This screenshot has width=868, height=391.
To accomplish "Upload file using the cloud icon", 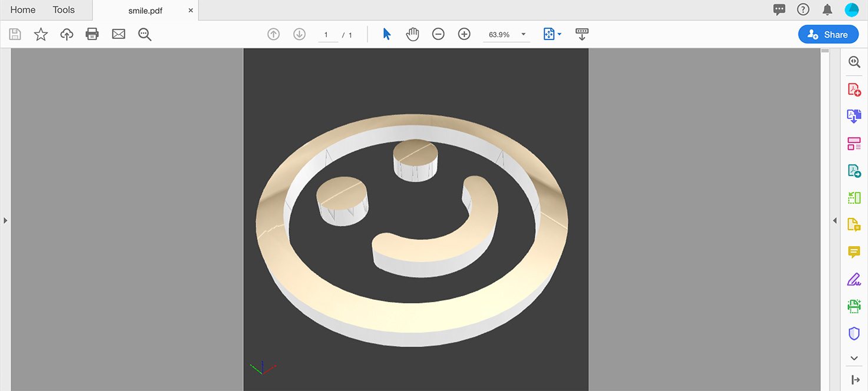I will point(67,34).
